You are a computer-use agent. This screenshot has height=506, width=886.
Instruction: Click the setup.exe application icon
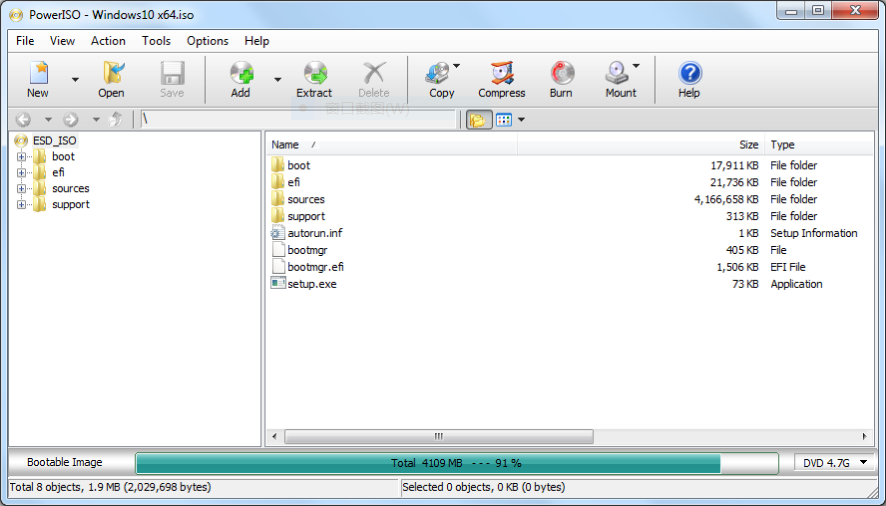(277, 283)
